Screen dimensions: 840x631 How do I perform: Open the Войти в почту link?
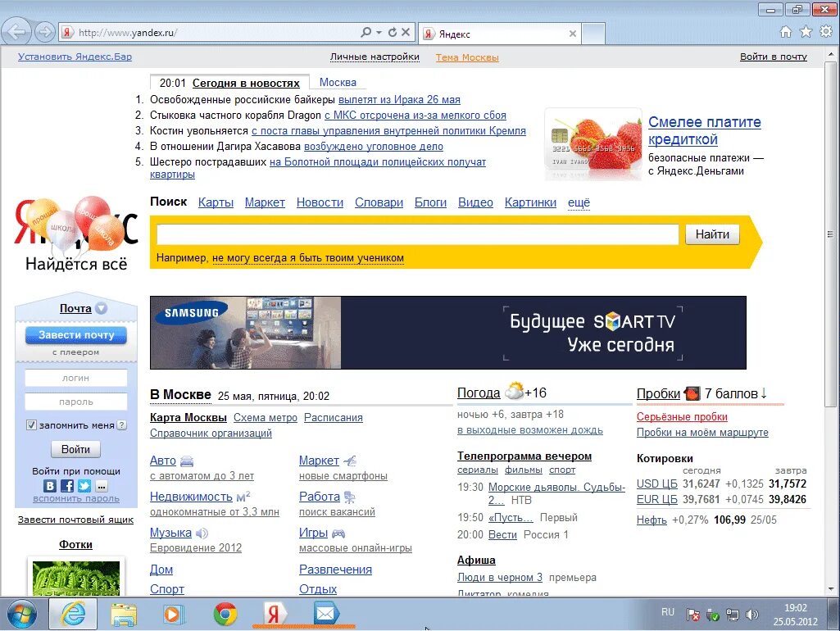point(773,57)
